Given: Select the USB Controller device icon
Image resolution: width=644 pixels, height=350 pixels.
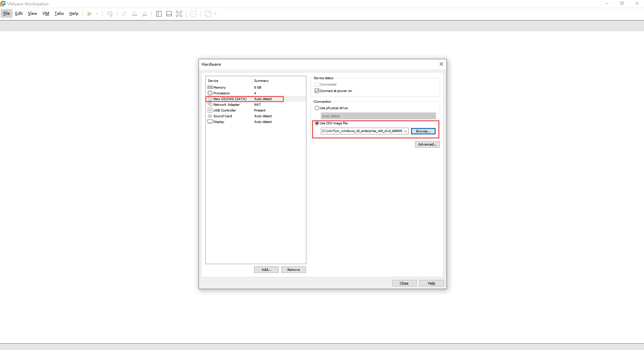Looking at the screenshot, I should pyautogui.click(x=210, y=110).
